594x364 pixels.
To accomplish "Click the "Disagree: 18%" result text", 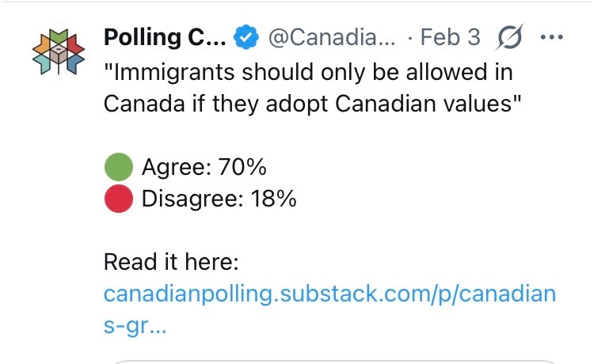I will click(219, 199).
